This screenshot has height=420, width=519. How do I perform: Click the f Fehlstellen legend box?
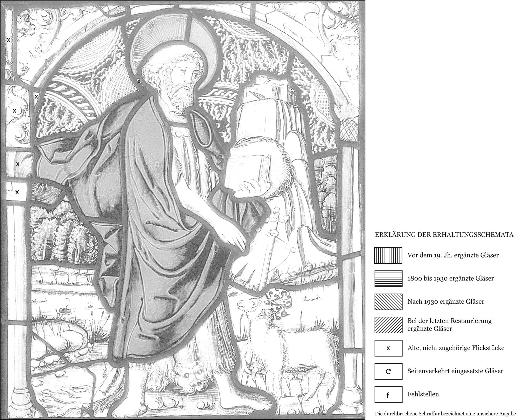(388, 394)
